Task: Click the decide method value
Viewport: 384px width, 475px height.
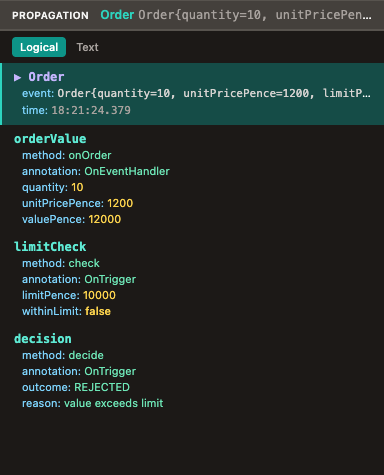Action: tap(86, 355)
